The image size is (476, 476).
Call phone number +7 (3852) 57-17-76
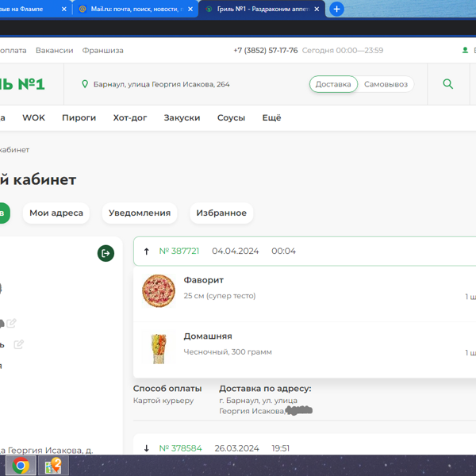pos(266,51)
